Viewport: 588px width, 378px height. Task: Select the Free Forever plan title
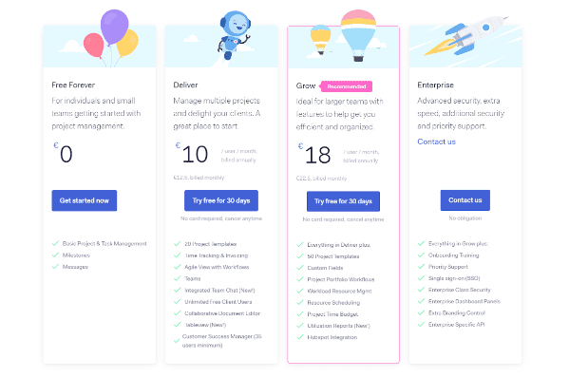coord(73,85)
